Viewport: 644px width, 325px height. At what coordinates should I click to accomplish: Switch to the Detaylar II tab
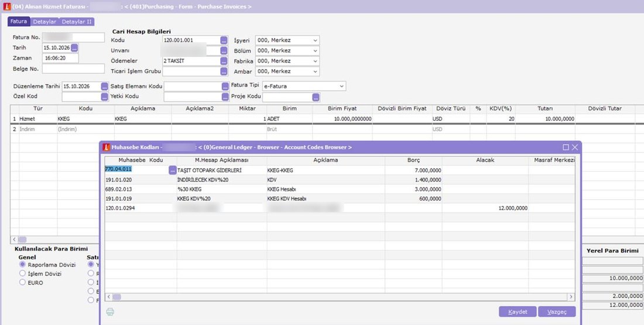[77, 22]
